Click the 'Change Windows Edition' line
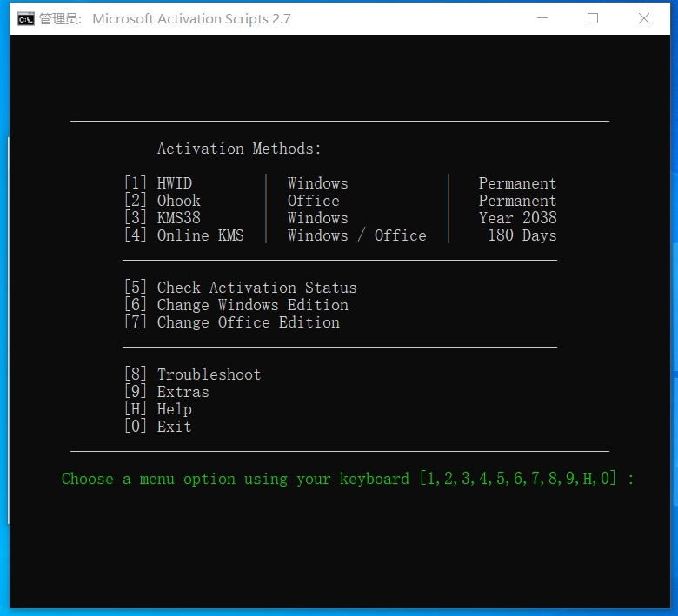The height and width of the screenshot is (616, 678). point(236,305)
